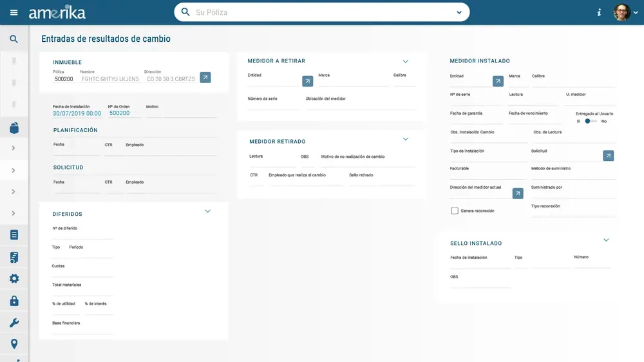Click Nº de Orden link 500200
This screenshot has height=362, width=644.
120,113
